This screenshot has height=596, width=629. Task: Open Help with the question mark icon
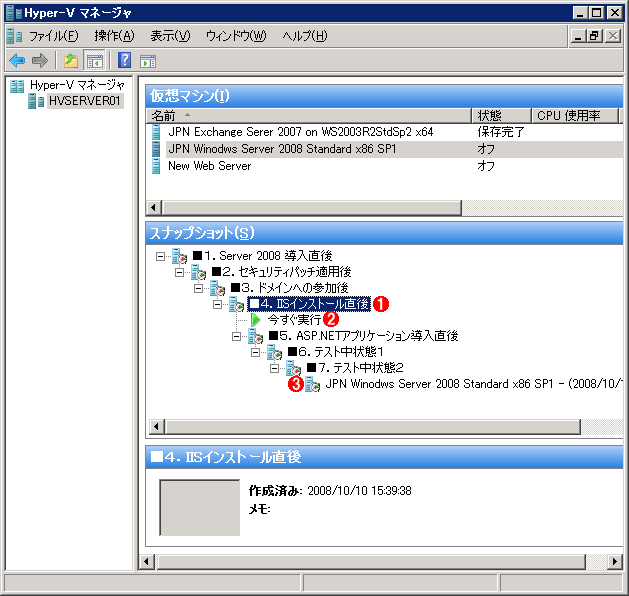124,61
